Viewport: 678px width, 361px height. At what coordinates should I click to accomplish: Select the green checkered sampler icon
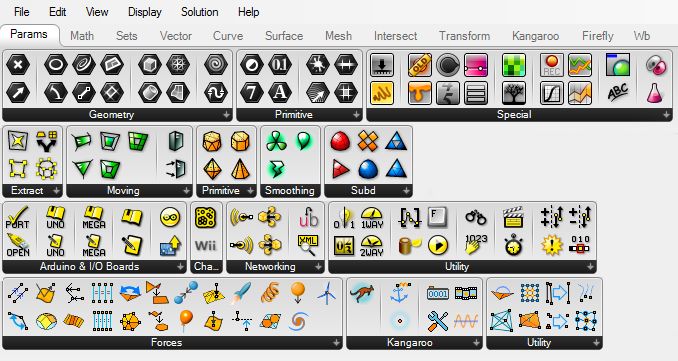(514, 65)
